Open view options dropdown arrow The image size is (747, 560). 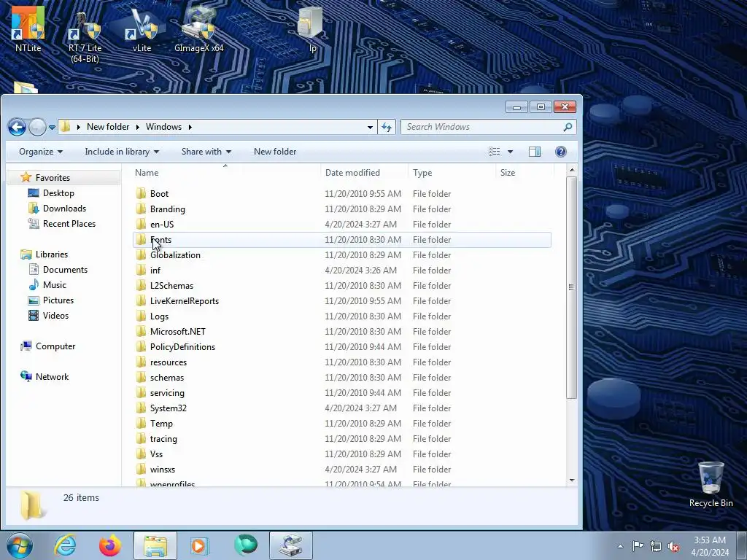coord(510,152)
